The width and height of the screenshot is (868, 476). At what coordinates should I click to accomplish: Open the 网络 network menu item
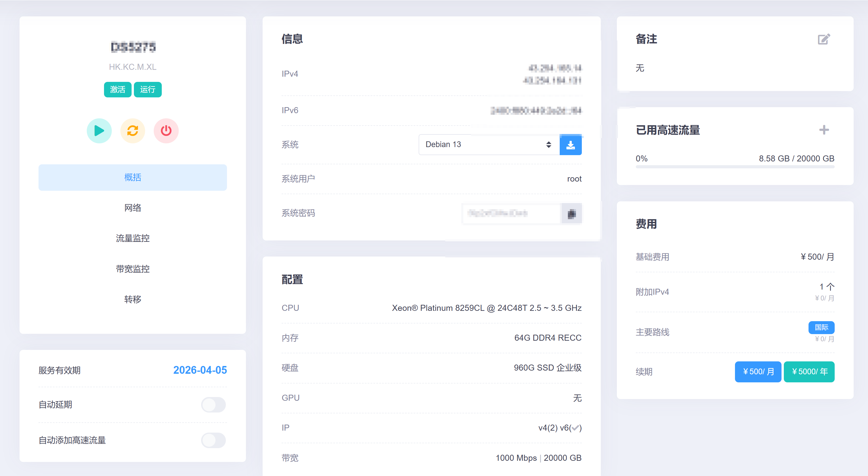point(132,208)
